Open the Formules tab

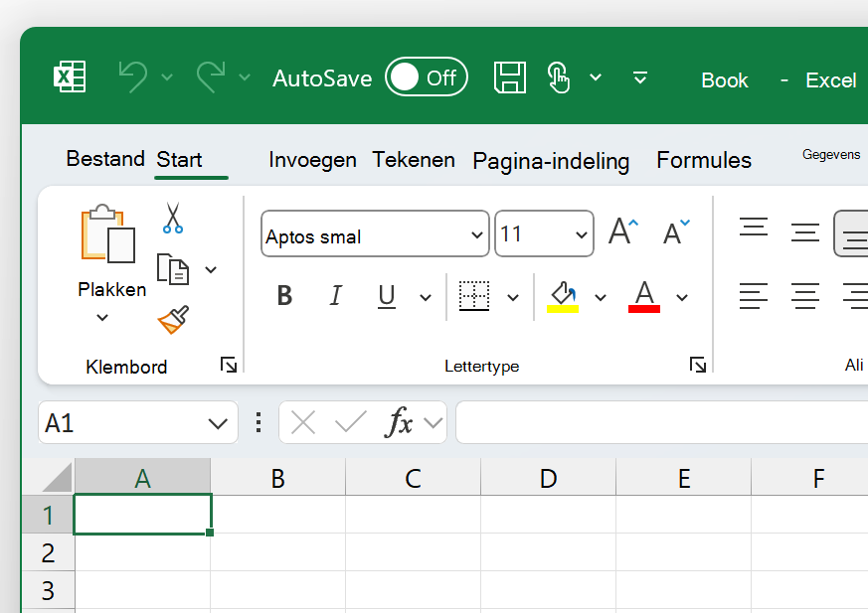[x=704, y=160]
